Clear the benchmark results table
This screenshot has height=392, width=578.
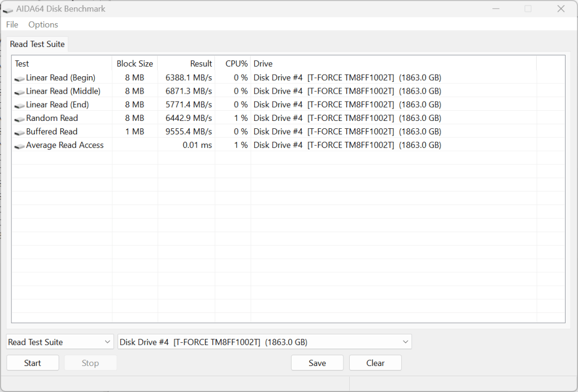(375, 363)
